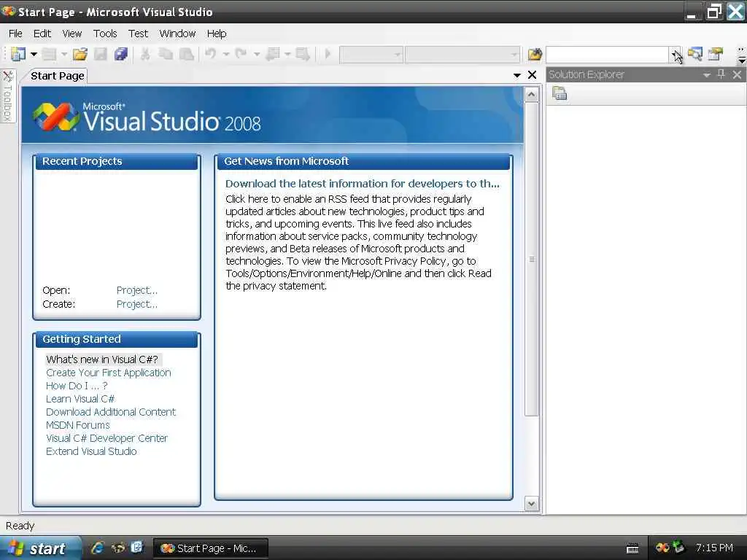Click the How Do I ... ? link
This screenshot has width=747, height=560.
click(x=77, y=386)
